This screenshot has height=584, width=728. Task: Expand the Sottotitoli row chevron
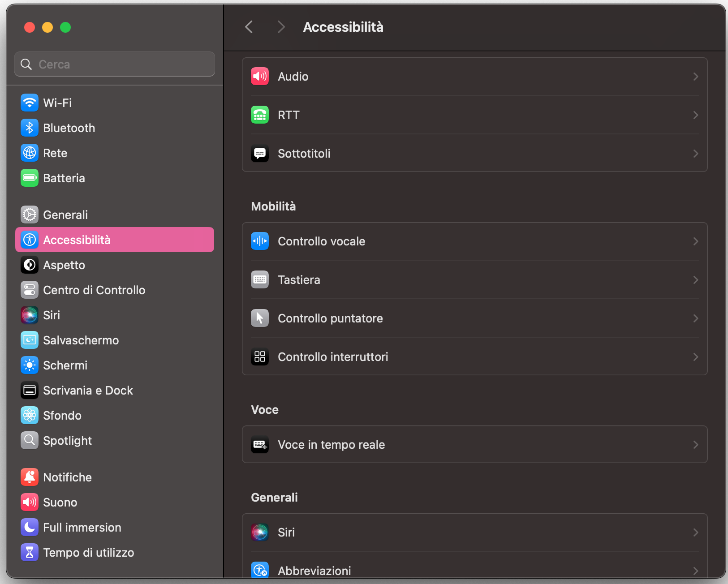point(695,153)
